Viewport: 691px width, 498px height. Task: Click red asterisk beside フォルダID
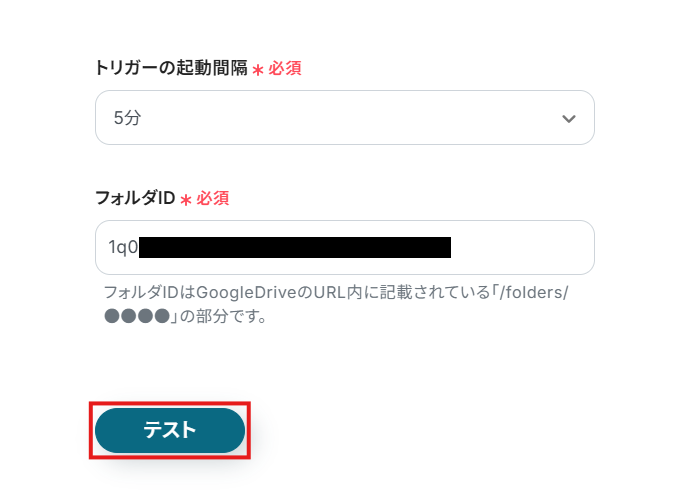pos(186,200)
